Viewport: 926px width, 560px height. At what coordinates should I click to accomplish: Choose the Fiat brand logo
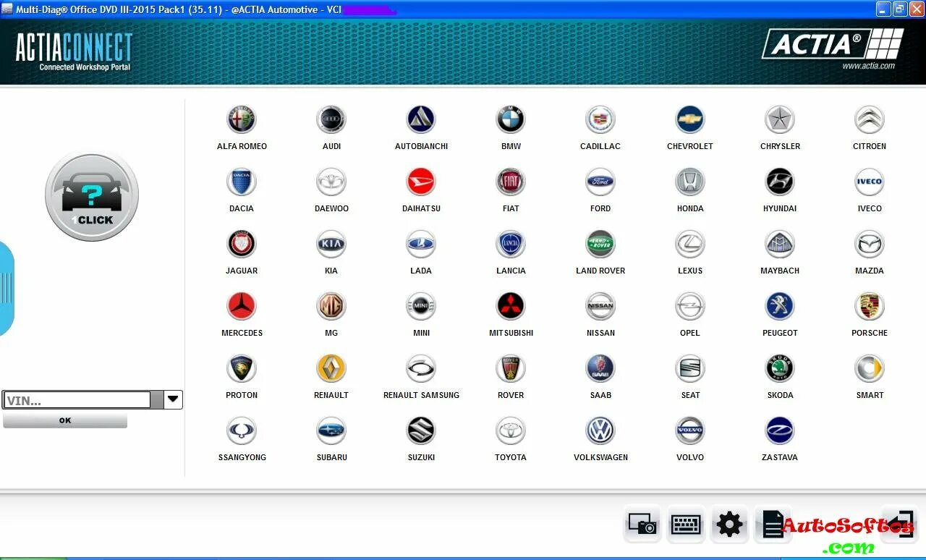[x=511, y=182]
